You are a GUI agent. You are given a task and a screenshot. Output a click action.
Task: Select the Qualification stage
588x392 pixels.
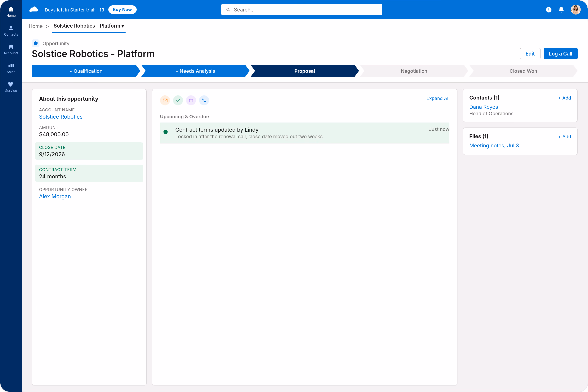coord(86,71)
